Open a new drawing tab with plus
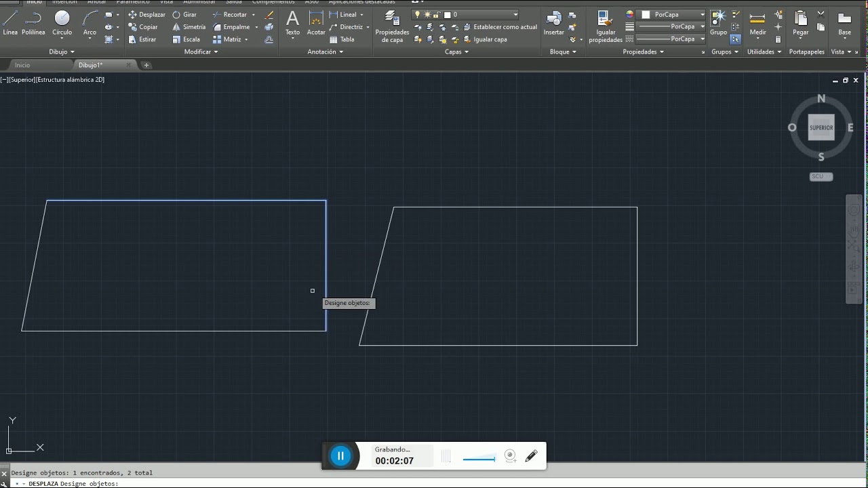Viewport: 868px width, 488px height. coord(146,65)
